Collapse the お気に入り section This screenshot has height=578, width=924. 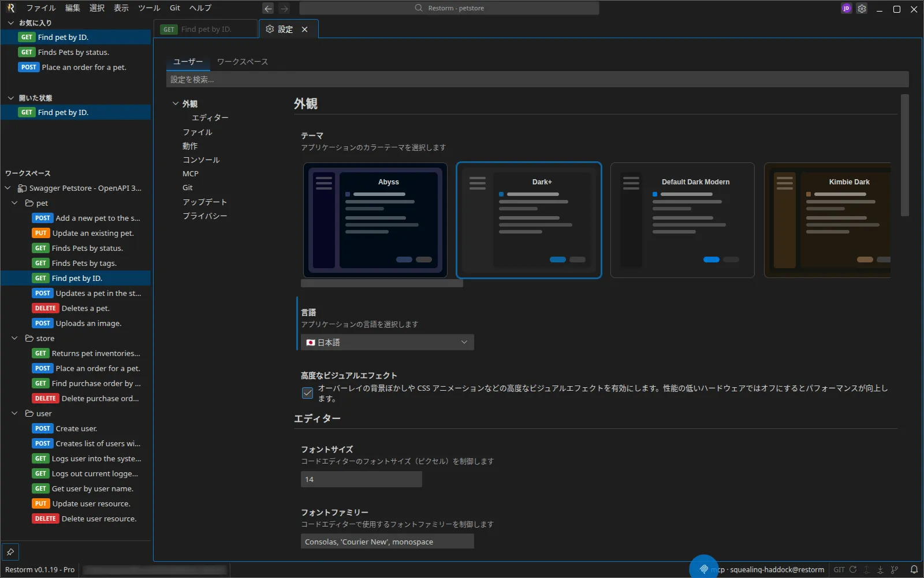point(10,23)
